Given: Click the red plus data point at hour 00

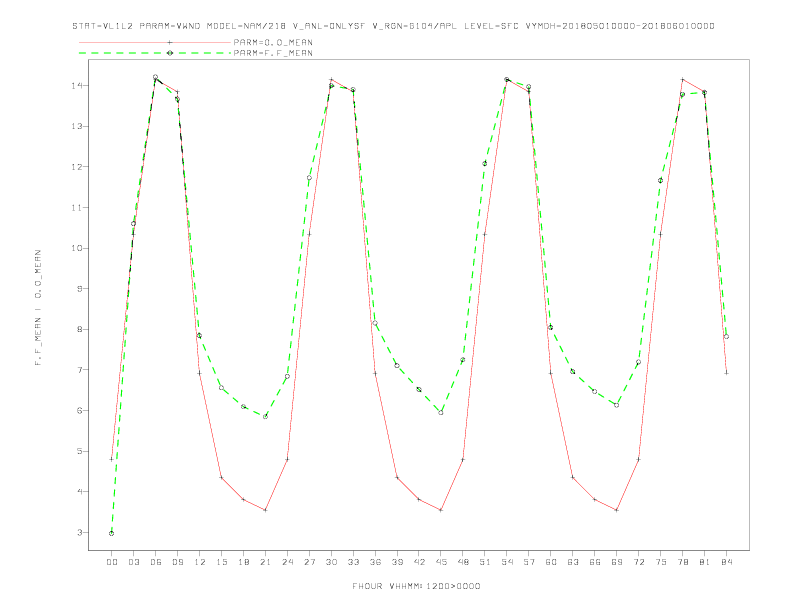Looking at the screenshot, I should [x=112, y=459].
